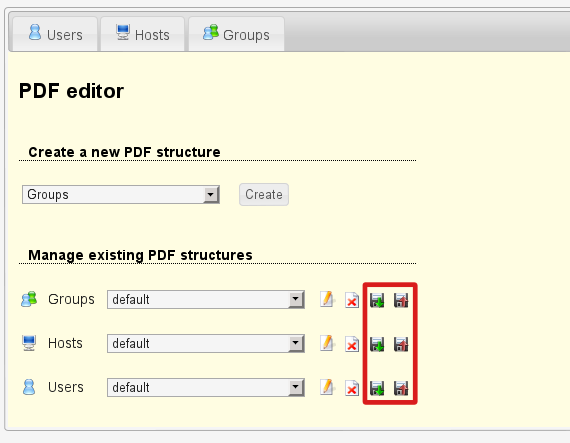Expand the Users structure default dropdown

(x=206, y=387)
